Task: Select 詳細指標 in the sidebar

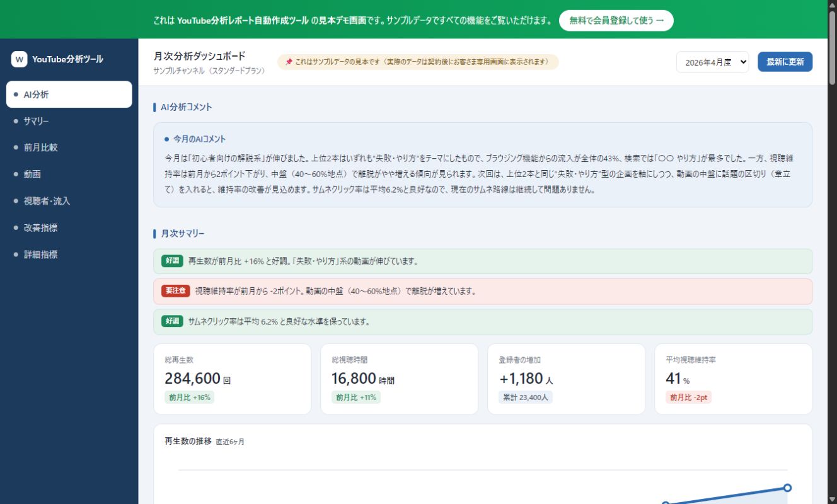Action: click(69, 255)
